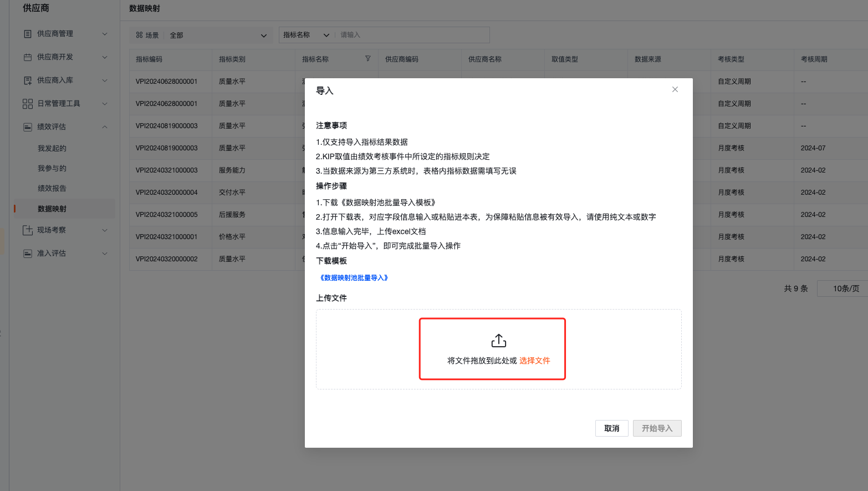The height and width of the screenshot is (491, 868).
Task: Click the 现场考察 sidebar icon
Action: pos(28,230)
